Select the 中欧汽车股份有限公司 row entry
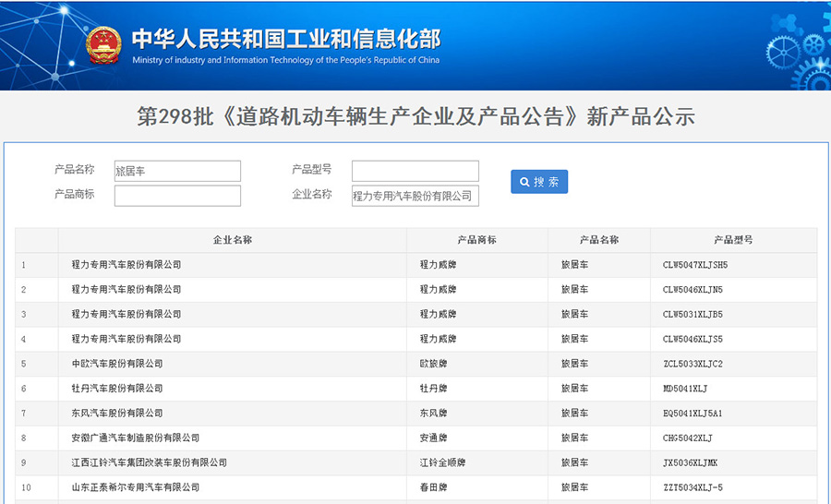This screenshot has height=504, width=831. 117,364
